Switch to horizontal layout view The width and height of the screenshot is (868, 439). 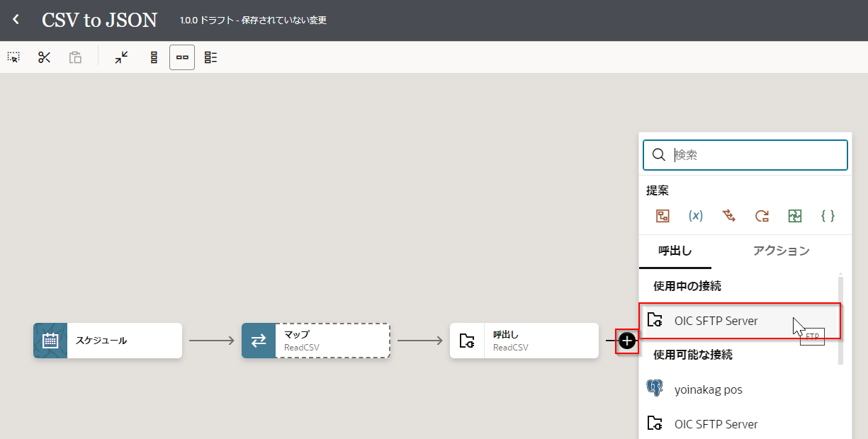coord(182,57)
